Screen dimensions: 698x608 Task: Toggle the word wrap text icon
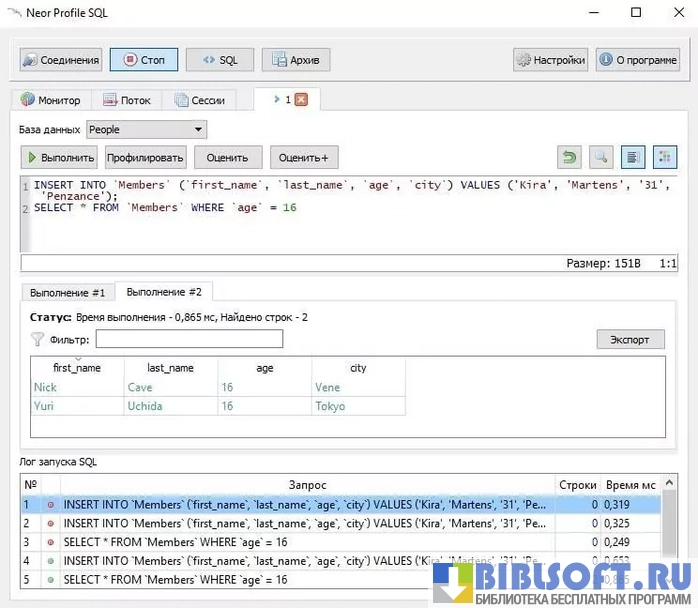coord(632,157)
